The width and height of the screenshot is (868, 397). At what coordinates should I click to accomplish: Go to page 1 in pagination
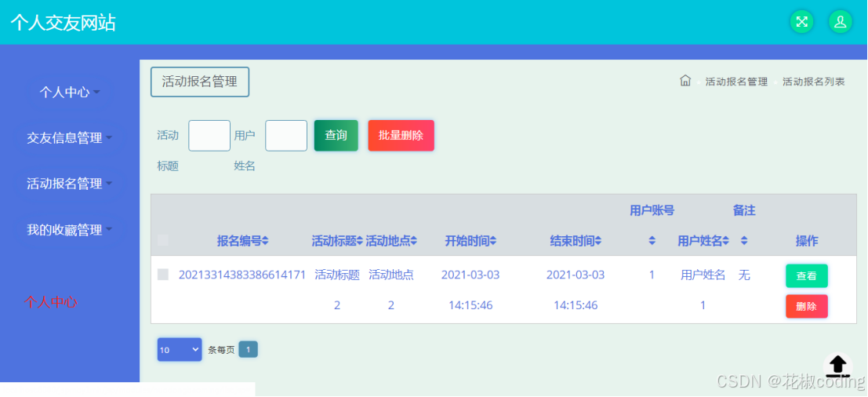coord(248,349)
